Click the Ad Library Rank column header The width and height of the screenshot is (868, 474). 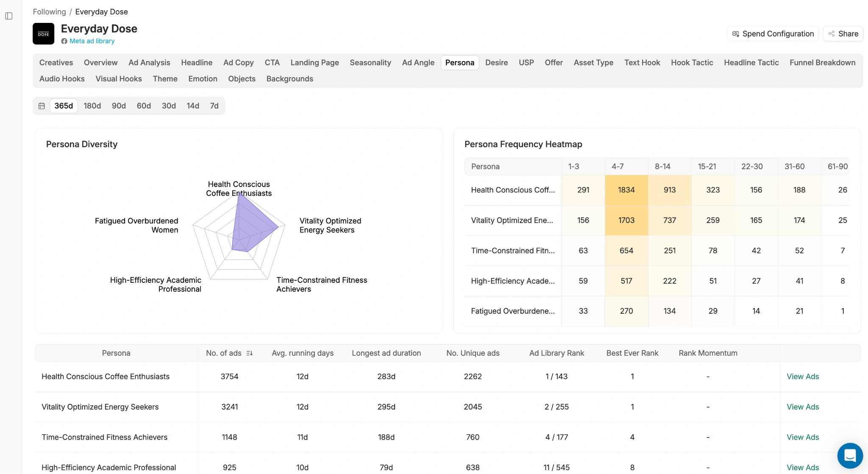[556, 353]
